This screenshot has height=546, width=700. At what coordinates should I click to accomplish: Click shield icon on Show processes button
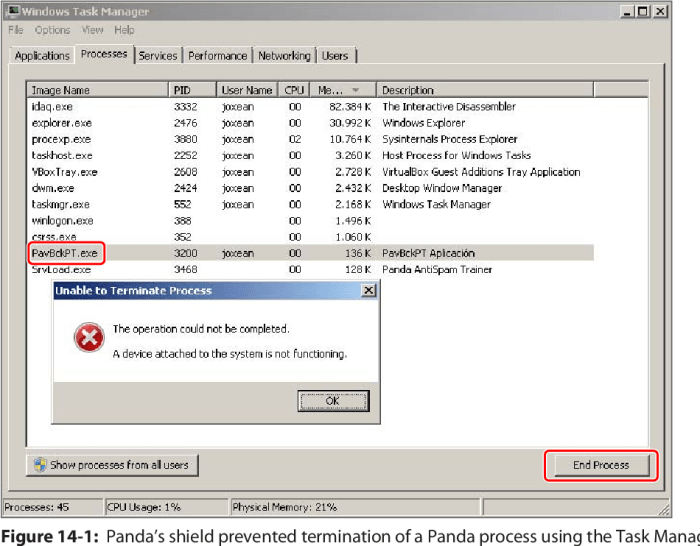point(40,465)
